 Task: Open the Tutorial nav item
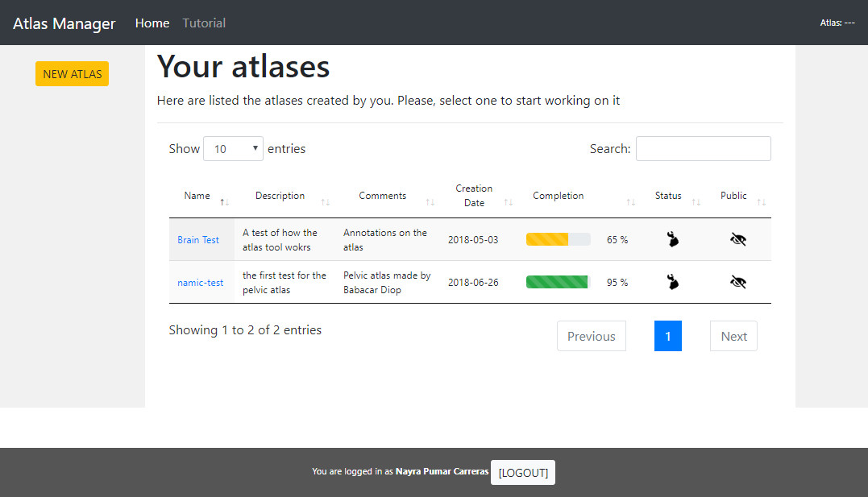click(204, 23)
